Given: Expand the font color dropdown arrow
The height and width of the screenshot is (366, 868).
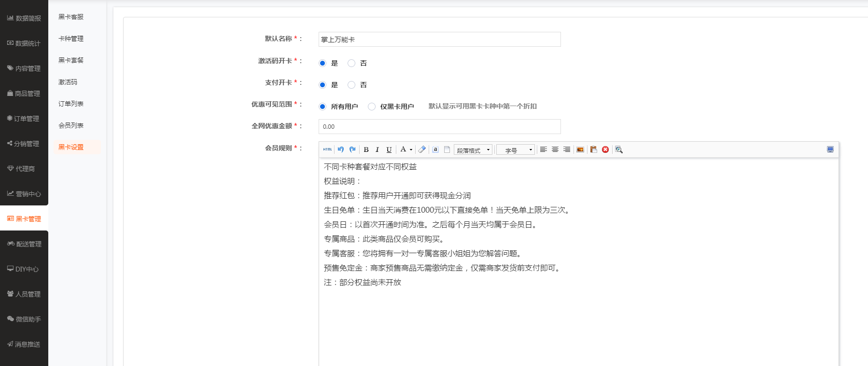Looking at the screenshot, I should (x=411, y=150).
